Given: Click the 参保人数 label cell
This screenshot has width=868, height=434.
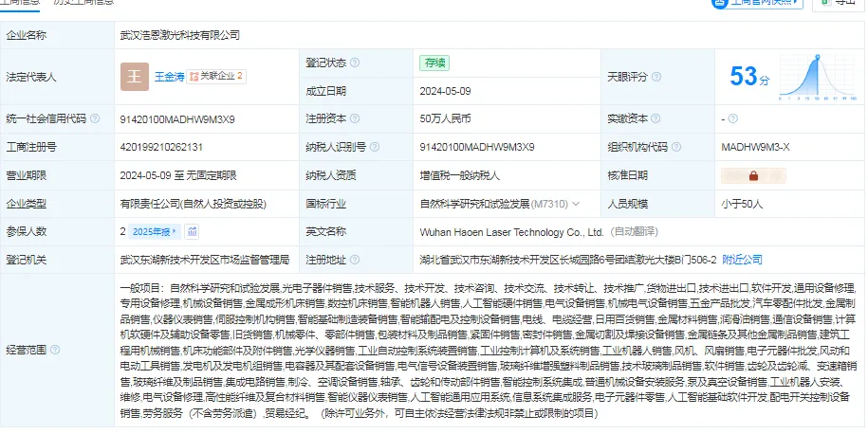Looking at the screenshot, I should 58,231.
